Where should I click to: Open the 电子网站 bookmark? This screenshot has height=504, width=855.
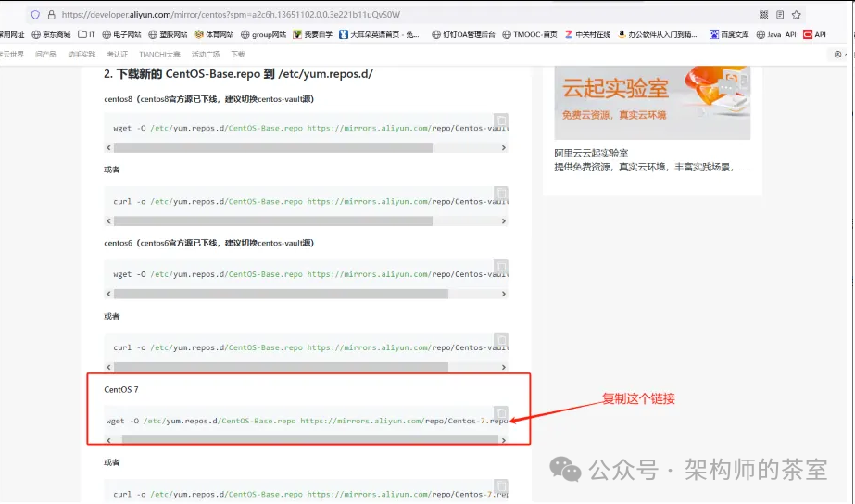coord(121,34)
